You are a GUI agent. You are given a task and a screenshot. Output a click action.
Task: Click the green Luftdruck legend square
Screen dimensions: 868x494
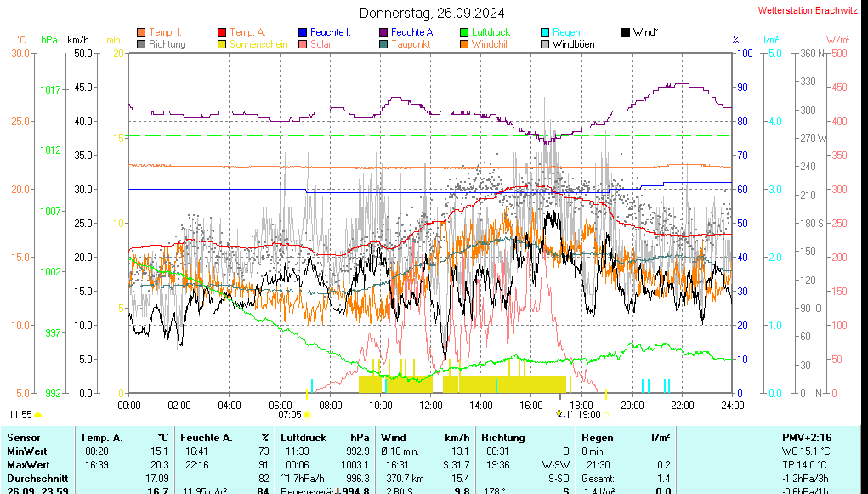464,32
